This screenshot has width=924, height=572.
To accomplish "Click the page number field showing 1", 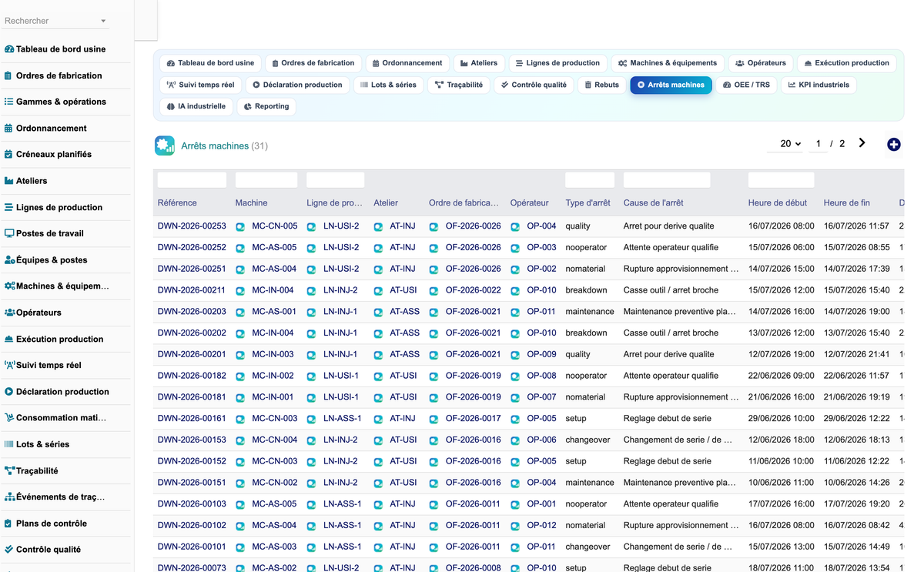I will [819, 144].
